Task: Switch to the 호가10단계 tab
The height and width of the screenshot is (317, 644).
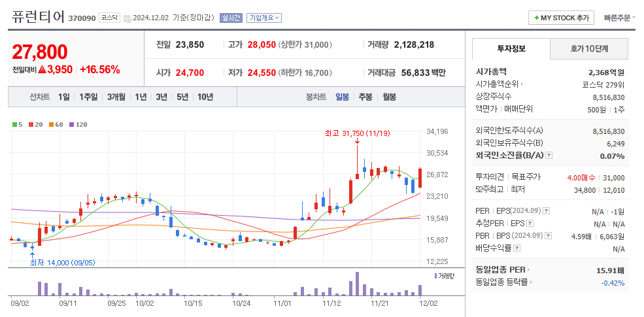Action: [x=589, y=48]
